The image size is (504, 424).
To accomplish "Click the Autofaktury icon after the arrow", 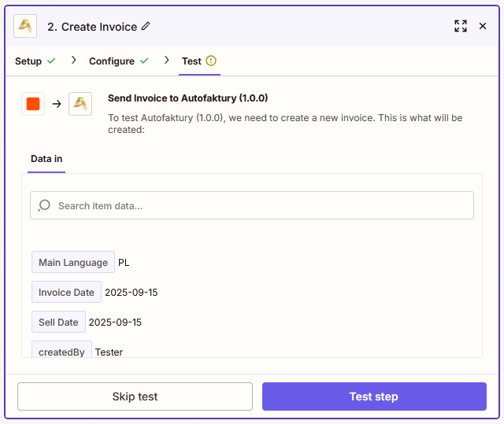I will coord(80,104).
